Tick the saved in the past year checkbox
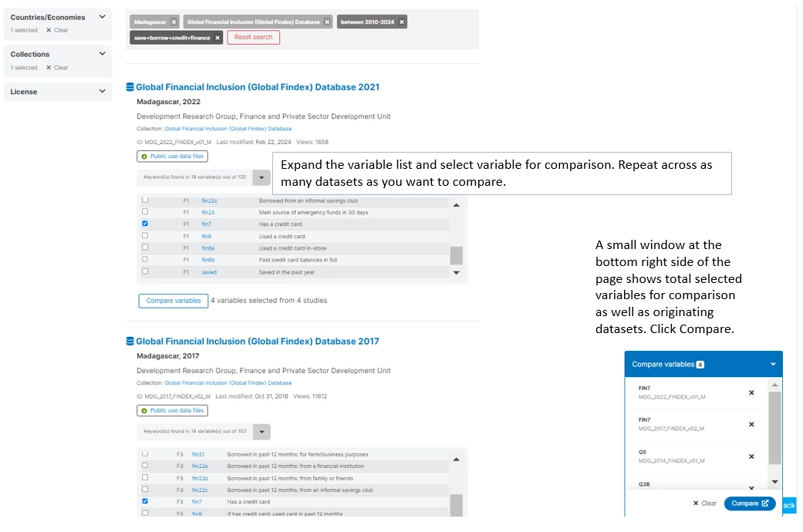This screenshot has width=803, height=532. tap(145, 271)
